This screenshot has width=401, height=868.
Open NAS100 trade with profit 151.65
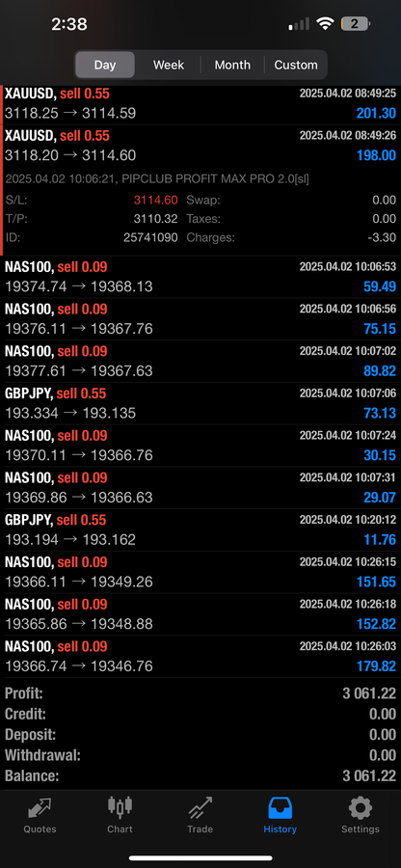[200, 572]
